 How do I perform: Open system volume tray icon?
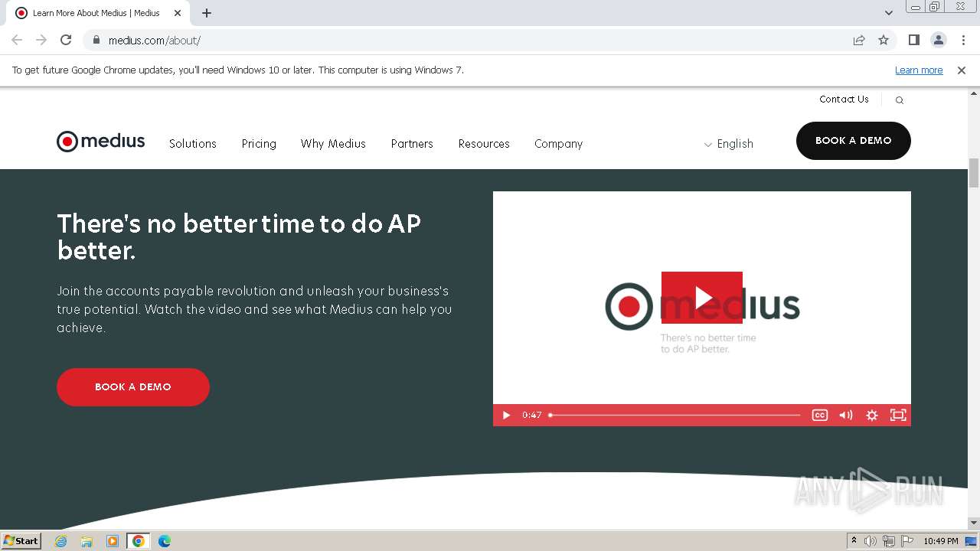pyautogui.click(x=871, y=541)
